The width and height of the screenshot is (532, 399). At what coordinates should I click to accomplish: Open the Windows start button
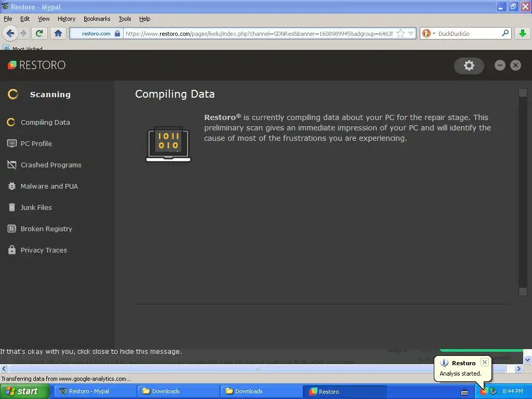[x=25, y=391]
